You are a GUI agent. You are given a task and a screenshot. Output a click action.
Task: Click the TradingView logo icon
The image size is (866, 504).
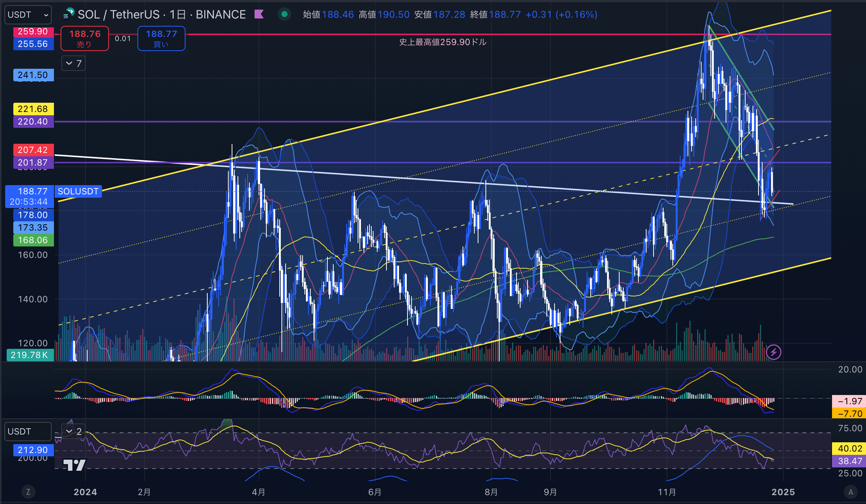[x=74, y=465]
